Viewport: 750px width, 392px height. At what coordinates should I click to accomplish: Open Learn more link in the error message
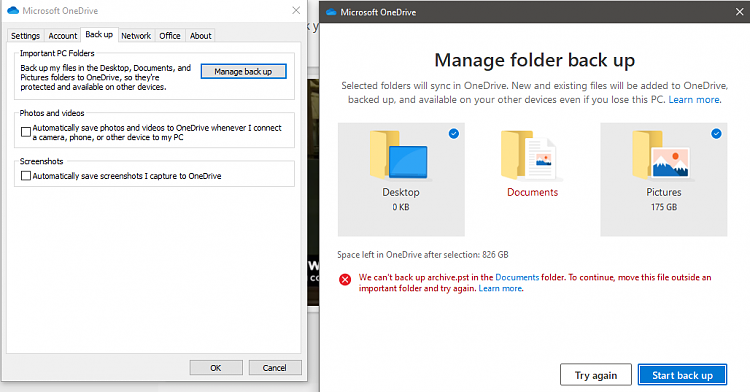pos(501,288)
